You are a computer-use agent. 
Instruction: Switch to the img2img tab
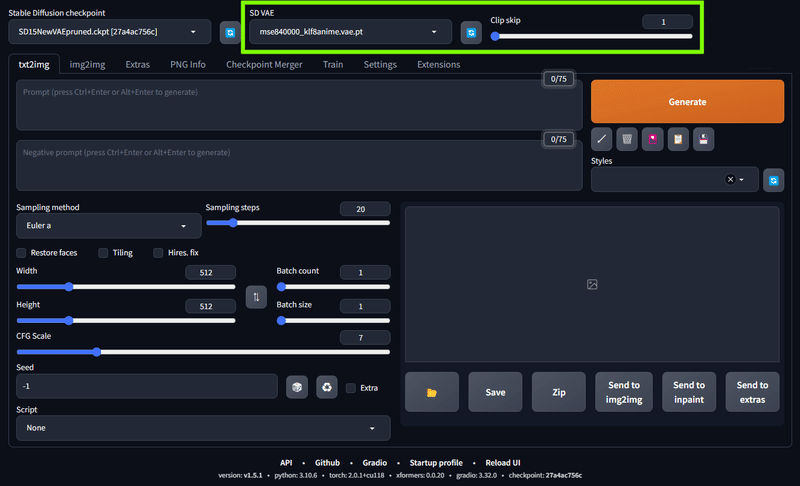pyautogui.click(x=87, y=65)
